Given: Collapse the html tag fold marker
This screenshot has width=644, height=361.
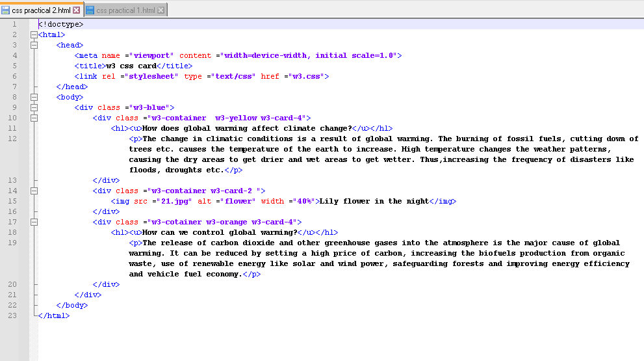Looking at the screenshot, I should pyautogui.click(x=34, y=34).
